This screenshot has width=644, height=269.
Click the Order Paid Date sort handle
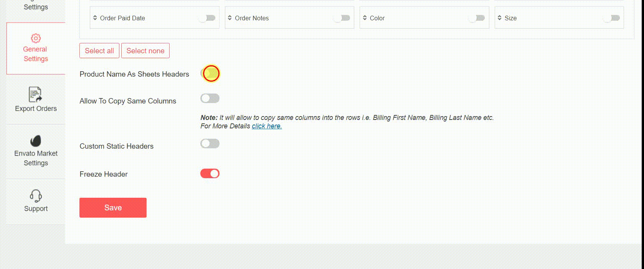[95, 18]
